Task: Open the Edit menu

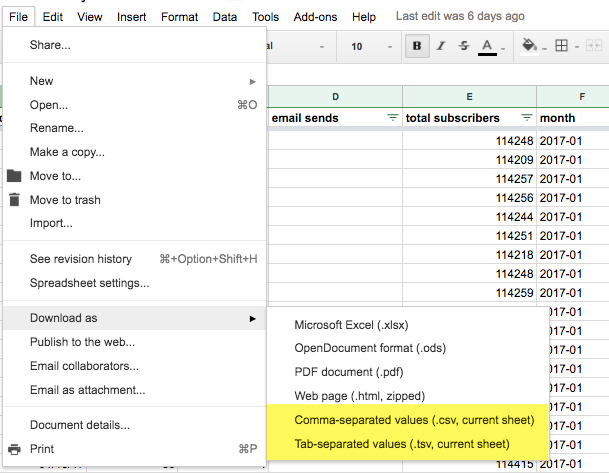Action: pyautogui.click(x=53, y=17)
